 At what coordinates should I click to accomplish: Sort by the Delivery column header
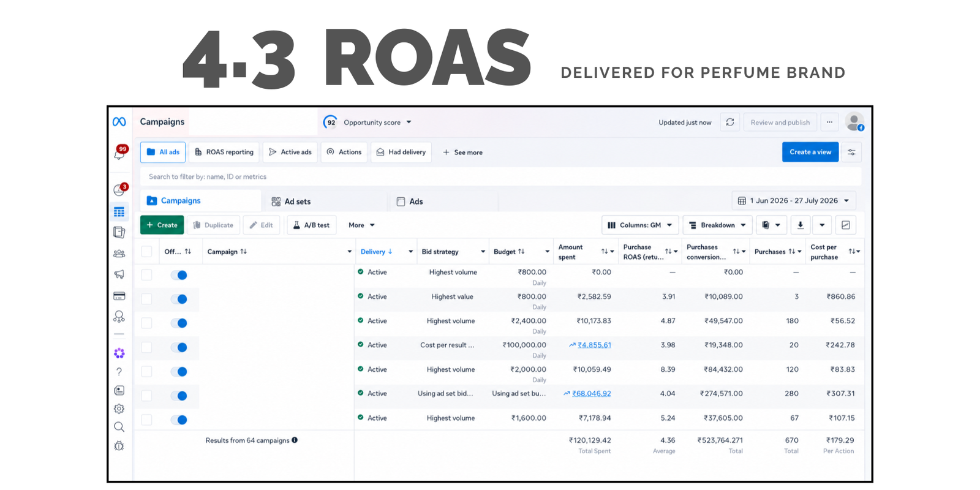click(376, 252)
